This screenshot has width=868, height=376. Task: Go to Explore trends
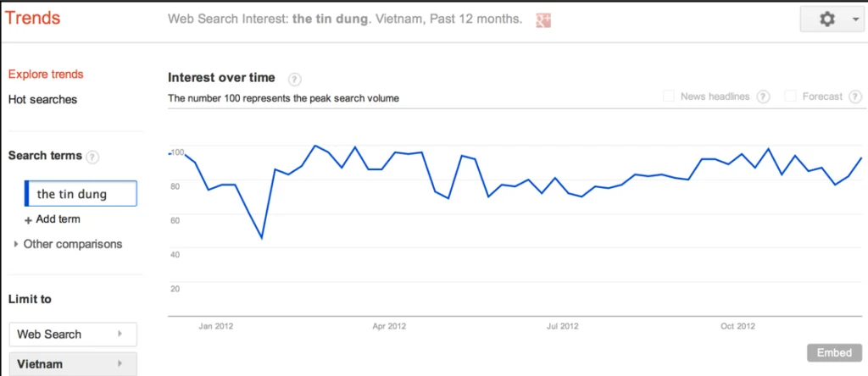click(x=46, y=75)
